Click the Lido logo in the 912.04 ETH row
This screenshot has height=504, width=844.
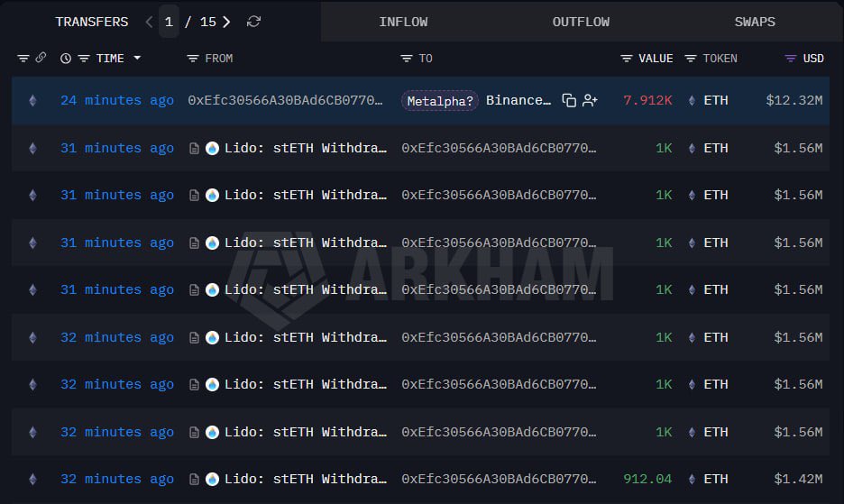(212, 480)
